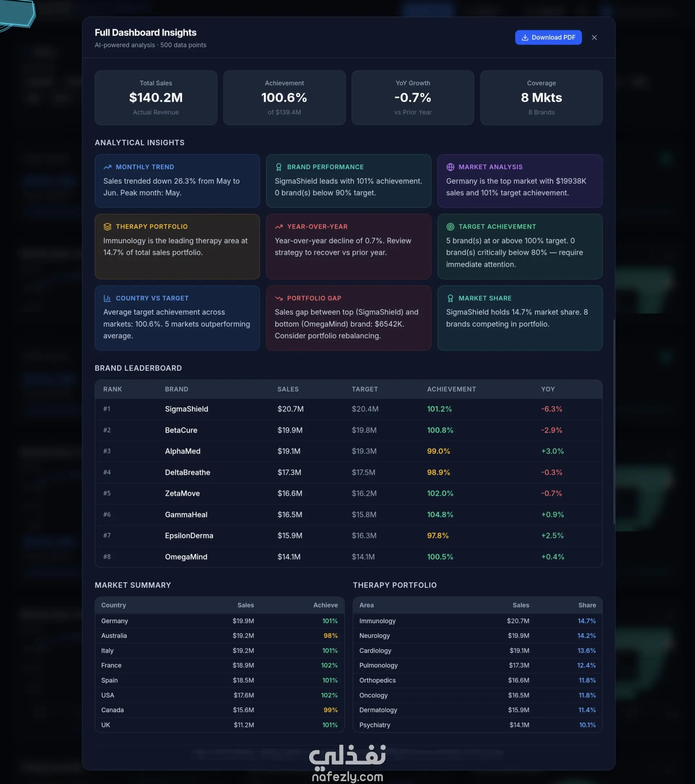Select the Total Sales $140.2M card
Viewport: 695px width, 784px height.
(156, 97)
